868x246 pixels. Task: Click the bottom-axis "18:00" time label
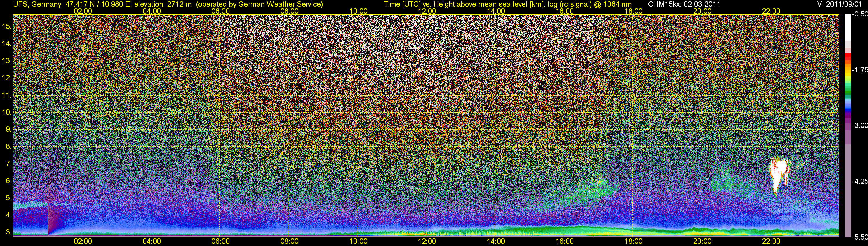[x=633, y=241]
